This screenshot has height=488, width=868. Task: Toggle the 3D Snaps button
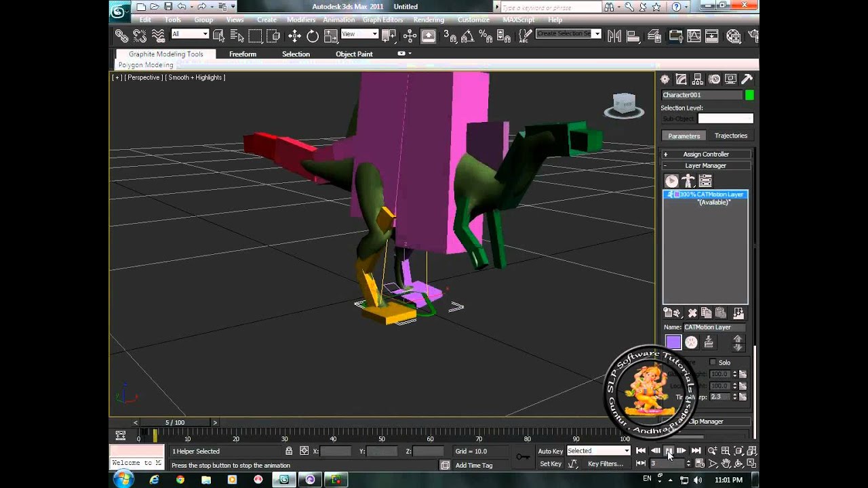click(x=450, y=36)
